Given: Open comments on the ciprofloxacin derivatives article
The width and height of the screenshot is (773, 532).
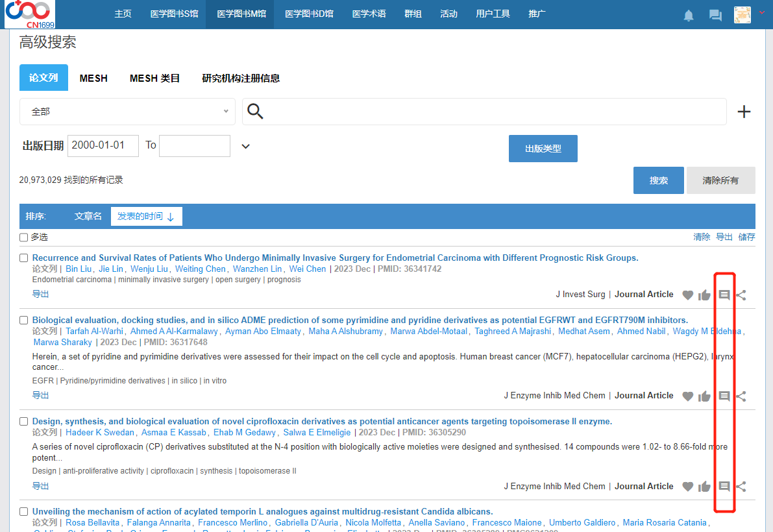Looking at the screenshot, I should pyautogui.click(x=724, y=487).
